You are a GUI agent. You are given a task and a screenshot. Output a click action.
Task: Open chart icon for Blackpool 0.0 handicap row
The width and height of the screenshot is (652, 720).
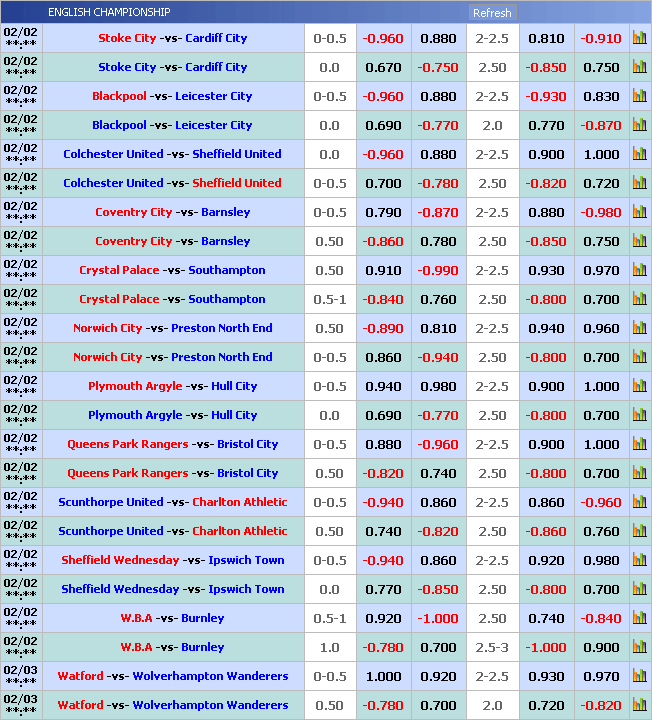point(639,125)
